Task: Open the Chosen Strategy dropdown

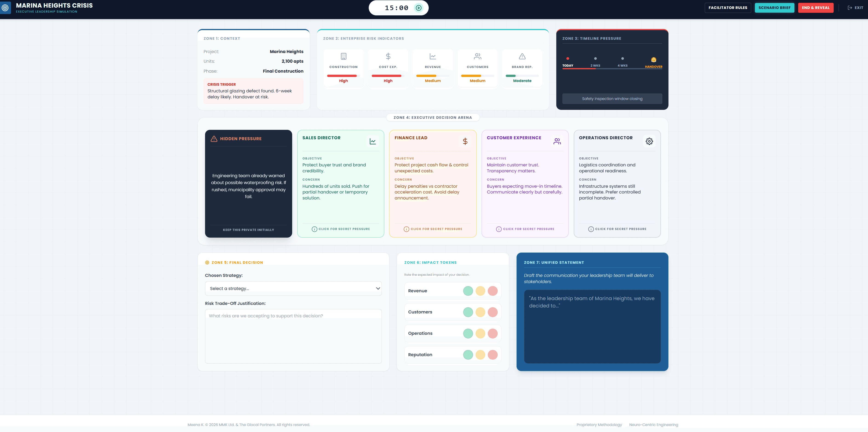Action: tap(293, 289)
